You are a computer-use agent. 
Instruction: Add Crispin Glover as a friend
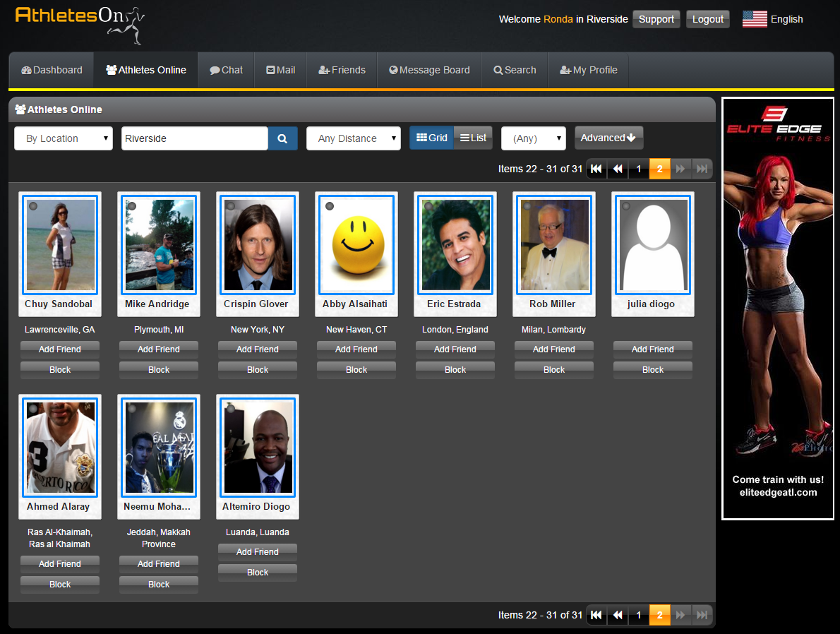tap(258, 349)
